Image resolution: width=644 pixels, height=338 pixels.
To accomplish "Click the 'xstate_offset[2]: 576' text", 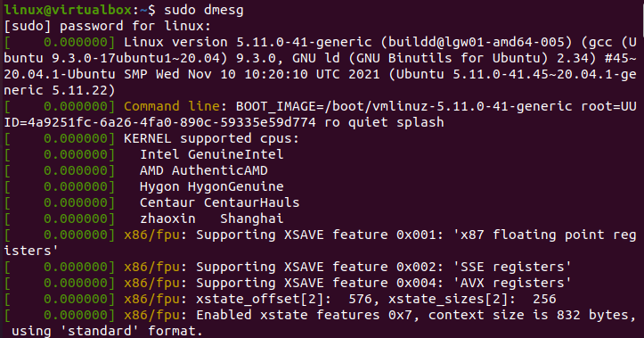I will point(287,299).
